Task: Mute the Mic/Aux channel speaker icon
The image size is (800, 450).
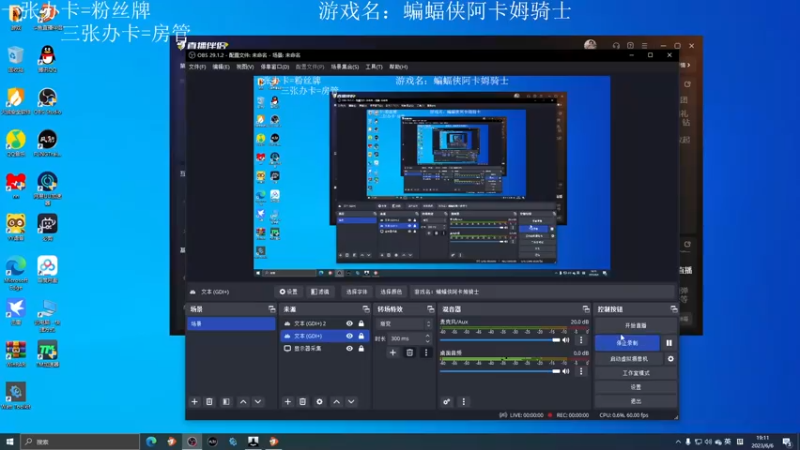Action: [x=566, y=340]
